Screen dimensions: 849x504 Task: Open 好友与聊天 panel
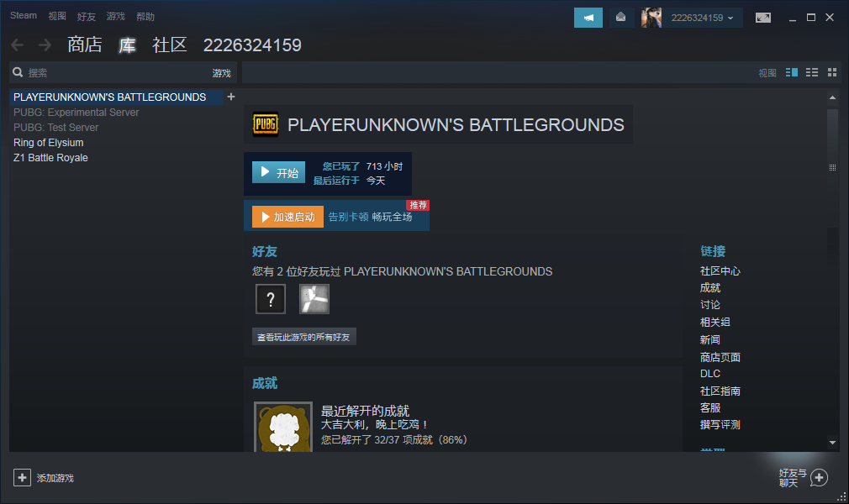793,478
